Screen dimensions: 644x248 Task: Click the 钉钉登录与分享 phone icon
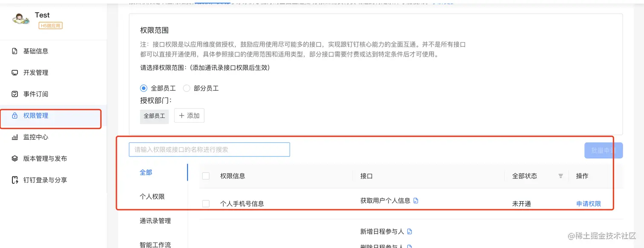click(14, 180)
